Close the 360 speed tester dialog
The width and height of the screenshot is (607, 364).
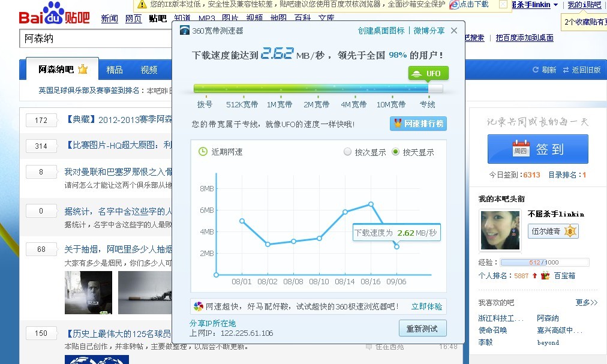click(x=454, y=31)
